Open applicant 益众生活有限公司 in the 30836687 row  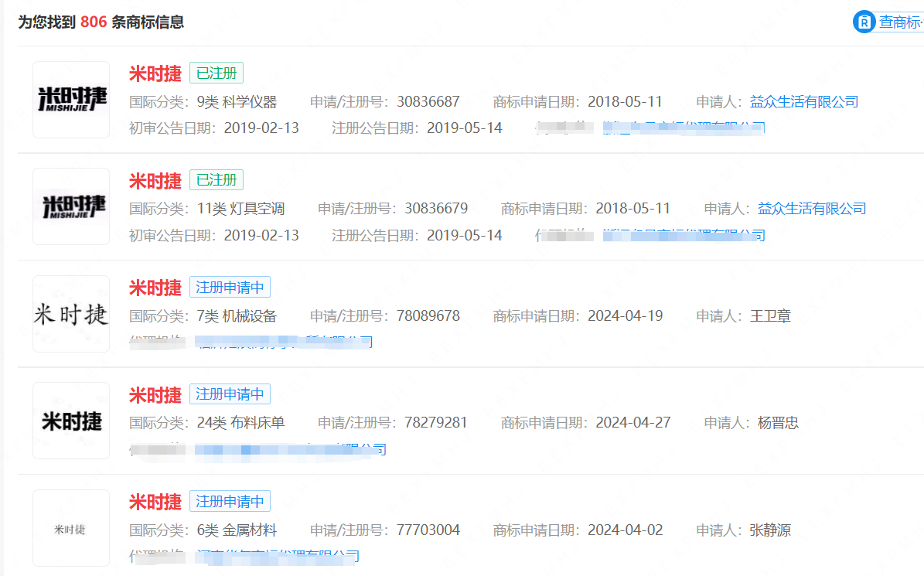pos(804,102)
